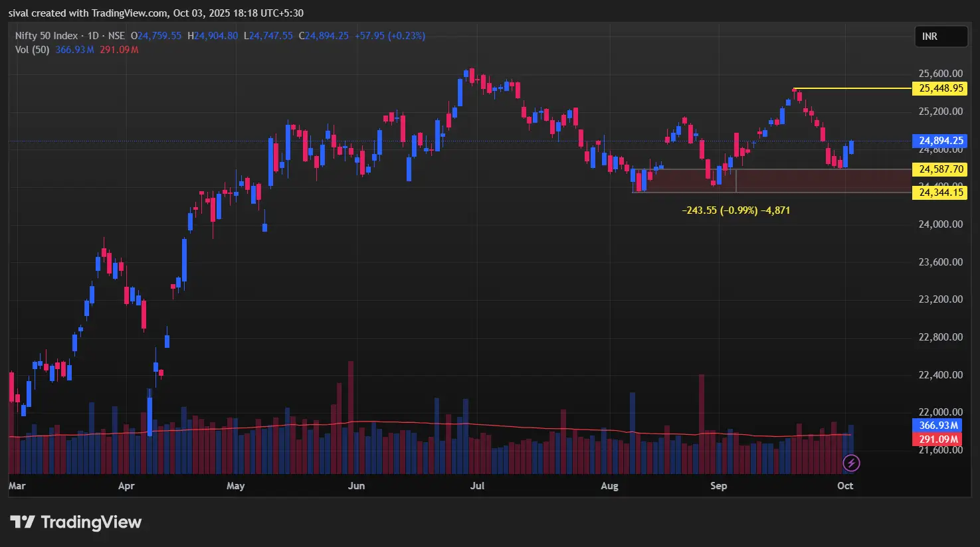Click the TradingView logo
980x547 pixels.
[76, 522]
